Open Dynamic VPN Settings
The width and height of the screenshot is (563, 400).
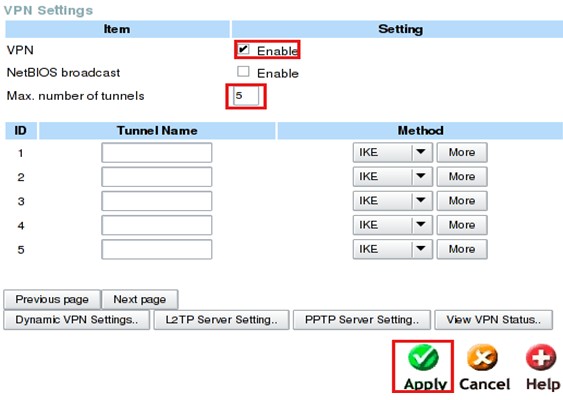pos(76,320)
